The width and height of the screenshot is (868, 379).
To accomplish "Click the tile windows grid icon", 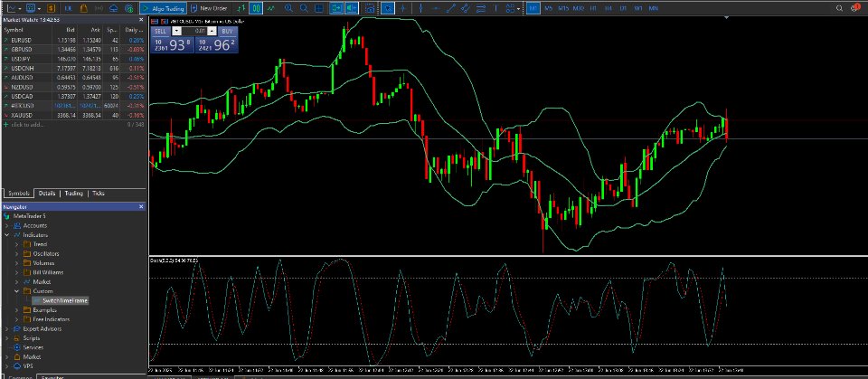I will point(319,8).
